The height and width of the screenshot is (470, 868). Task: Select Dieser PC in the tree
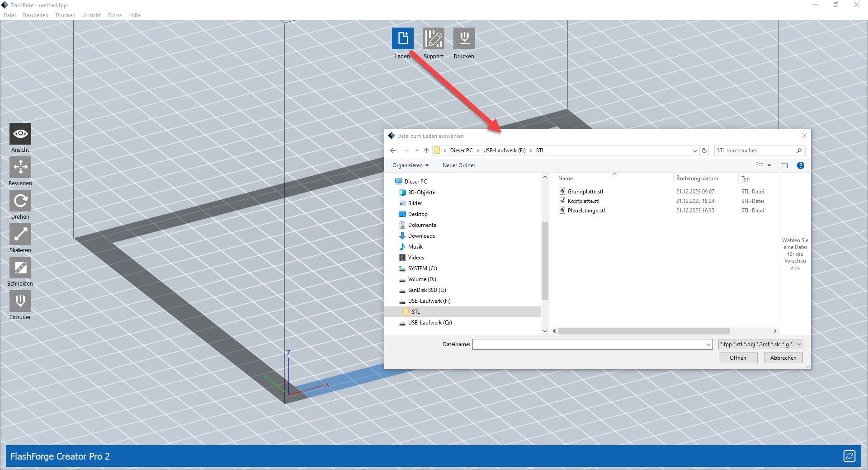(415, 182)
